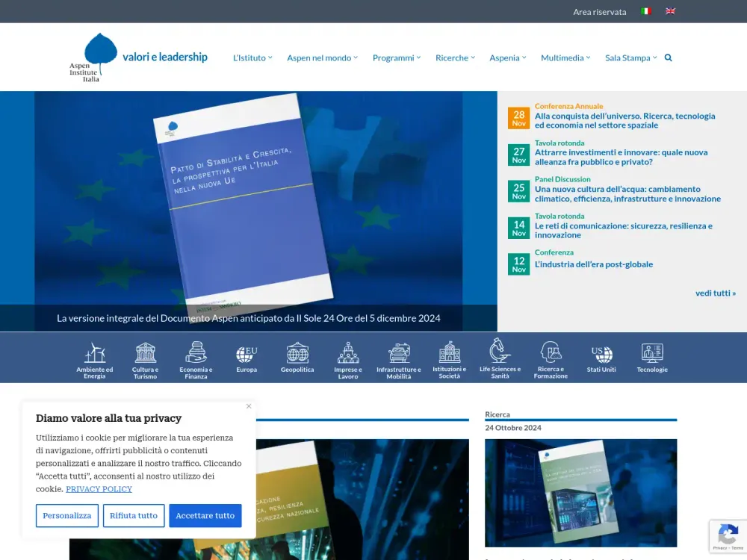Screen dimensions: 747x560
Task: Select the Italian flag icon
Action: pos(645,11)
